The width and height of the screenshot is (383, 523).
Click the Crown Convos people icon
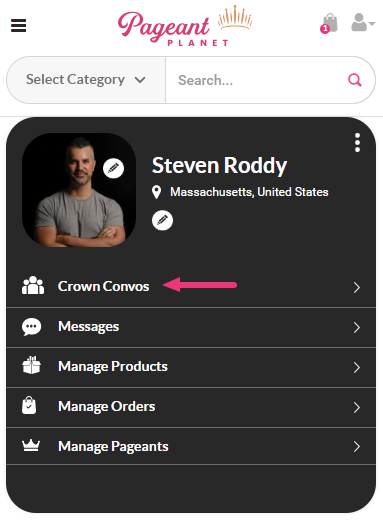coord(33,286)
